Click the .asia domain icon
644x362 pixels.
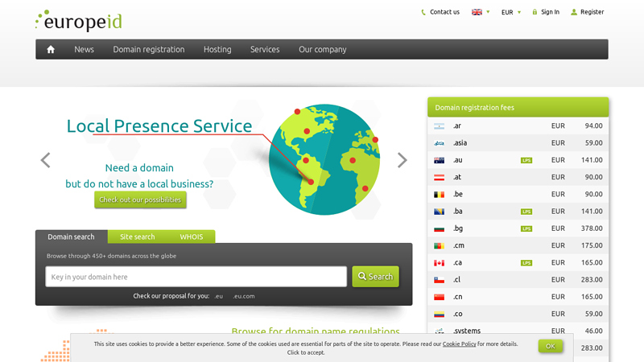click(439, 143)
